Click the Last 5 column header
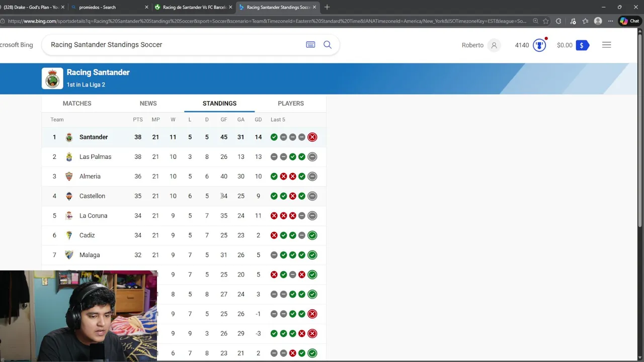 click(278, 120)
